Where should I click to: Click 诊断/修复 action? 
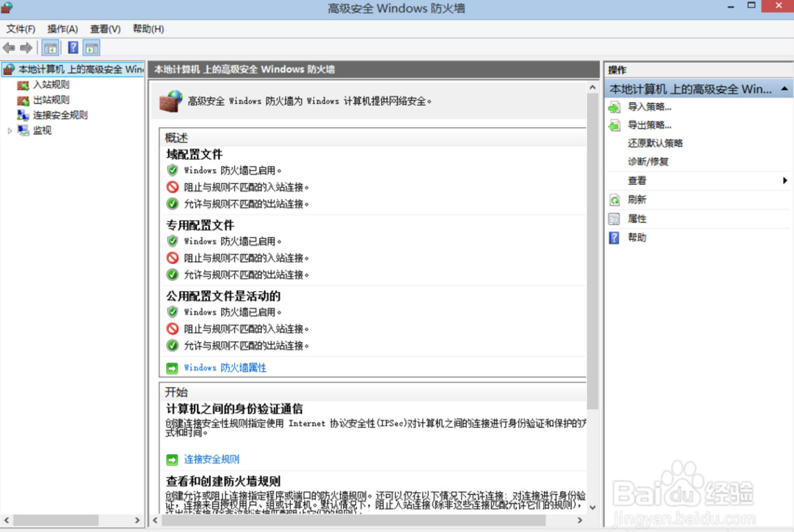pyautogui.click(x=648, y=162)
